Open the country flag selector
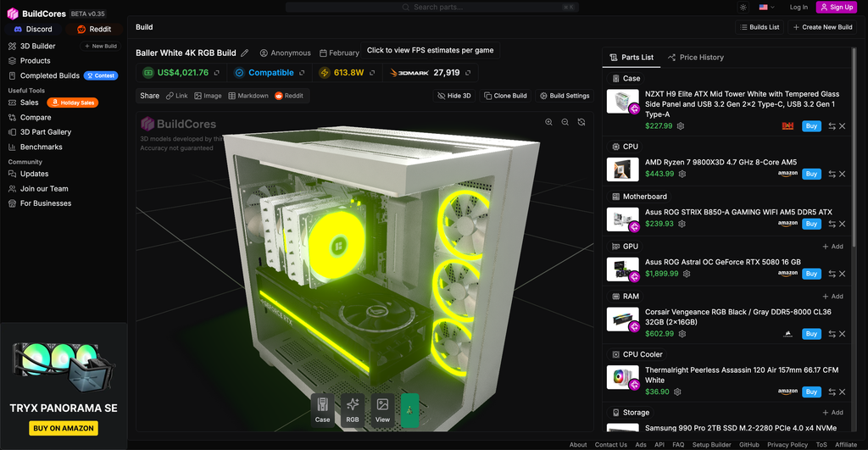The image size is (868, 450). 766,7
